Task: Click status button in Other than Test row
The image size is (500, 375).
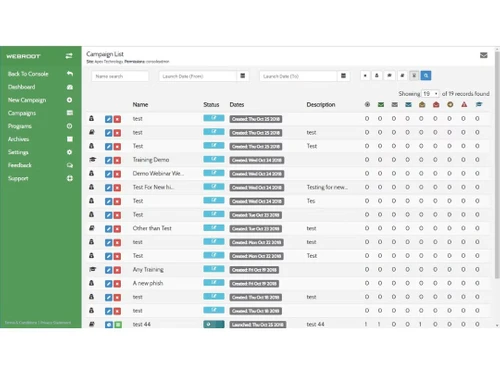Action: pos(214,228)
